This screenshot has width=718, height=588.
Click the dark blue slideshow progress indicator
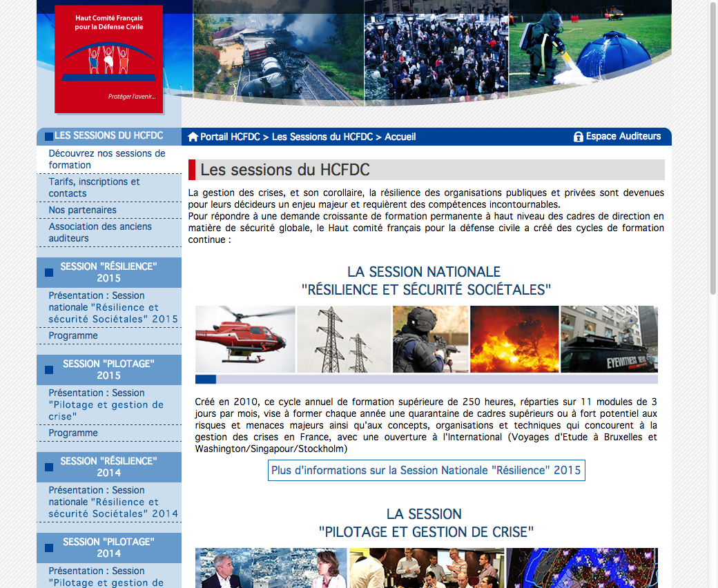[206, 380]
